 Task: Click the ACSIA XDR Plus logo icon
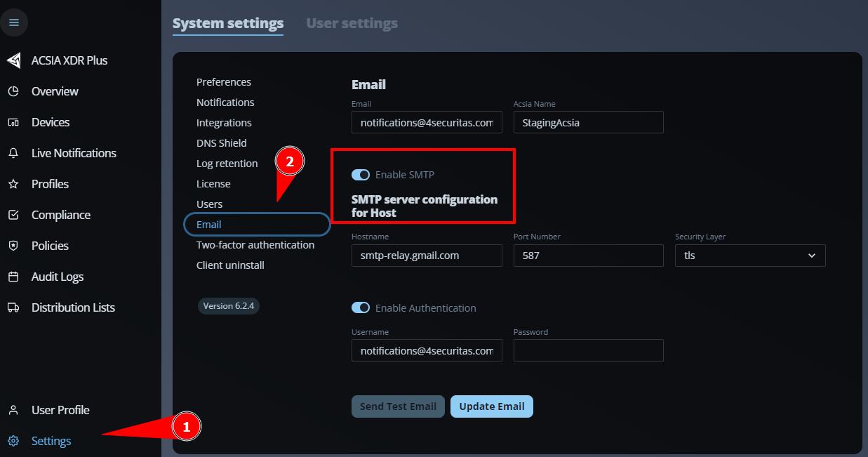click(x=14, y=60)
